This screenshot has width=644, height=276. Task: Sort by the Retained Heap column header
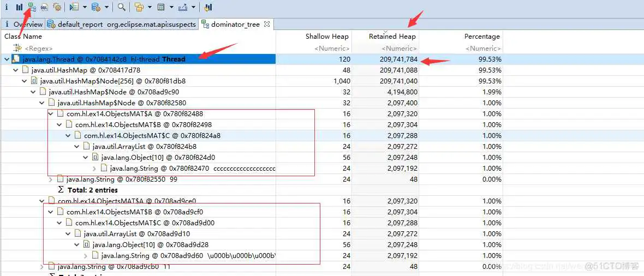[x=392, y=37]
